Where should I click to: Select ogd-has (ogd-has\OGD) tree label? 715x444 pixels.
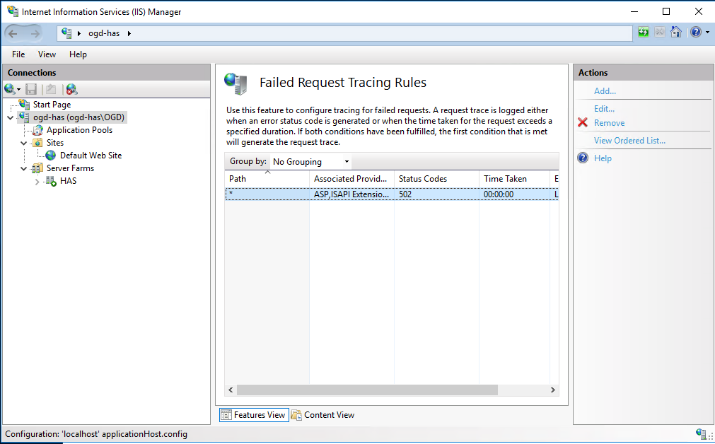pos(79,117)
